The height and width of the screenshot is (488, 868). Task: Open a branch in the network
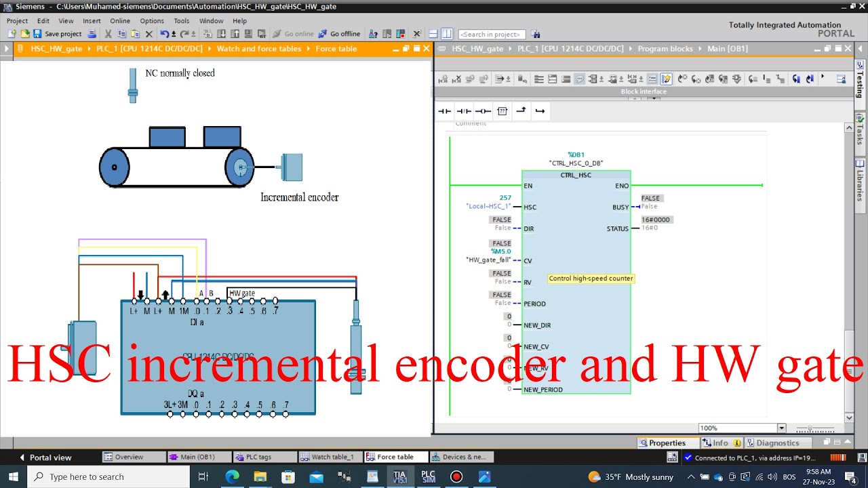coord(521,111)
